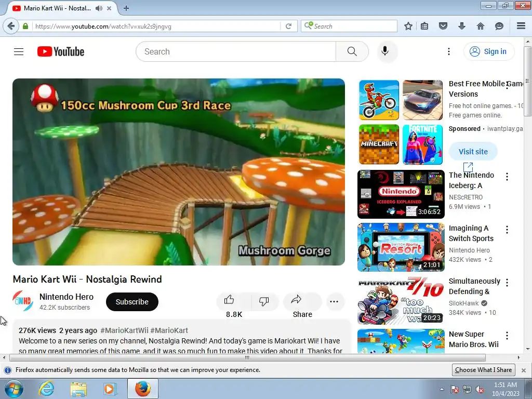
Task: Click the horizontal page scrollbar
Action: click(x=247, y=357)
